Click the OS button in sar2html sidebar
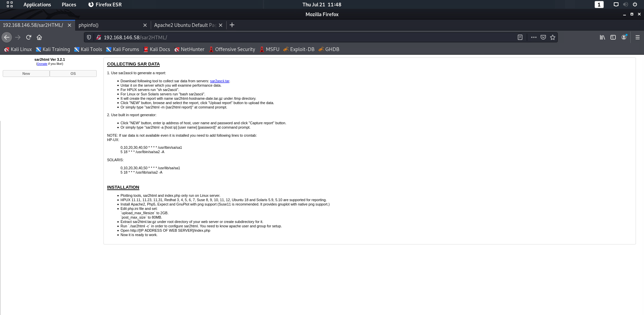This screenshot has width=644, height=315. (x=73, y=74)
